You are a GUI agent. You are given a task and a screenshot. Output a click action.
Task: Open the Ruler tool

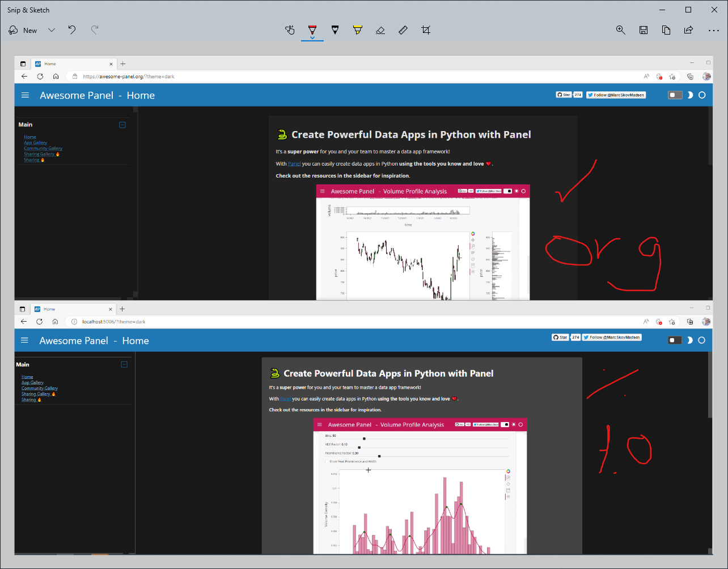coord(403,29)
